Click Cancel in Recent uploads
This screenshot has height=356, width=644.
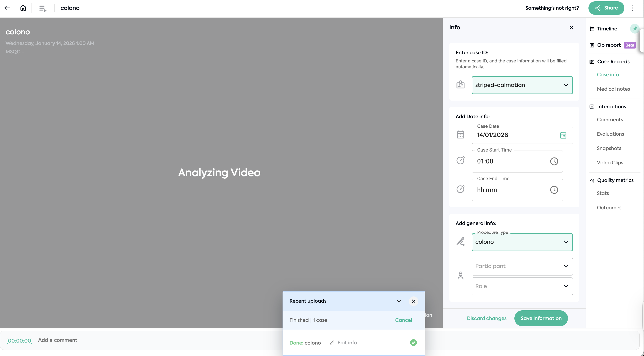pos(403,320)
